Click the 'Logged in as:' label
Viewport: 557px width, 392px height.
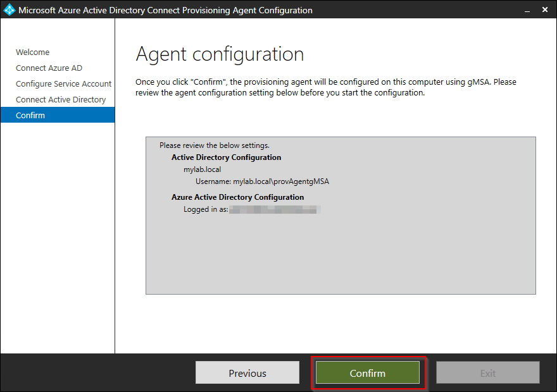click(206, 209)
